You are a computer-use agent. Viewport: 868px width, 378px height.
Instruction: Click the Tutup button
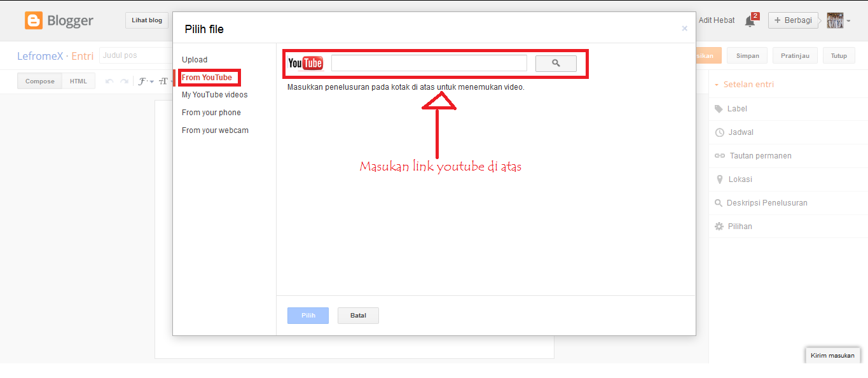coord(839,56)
